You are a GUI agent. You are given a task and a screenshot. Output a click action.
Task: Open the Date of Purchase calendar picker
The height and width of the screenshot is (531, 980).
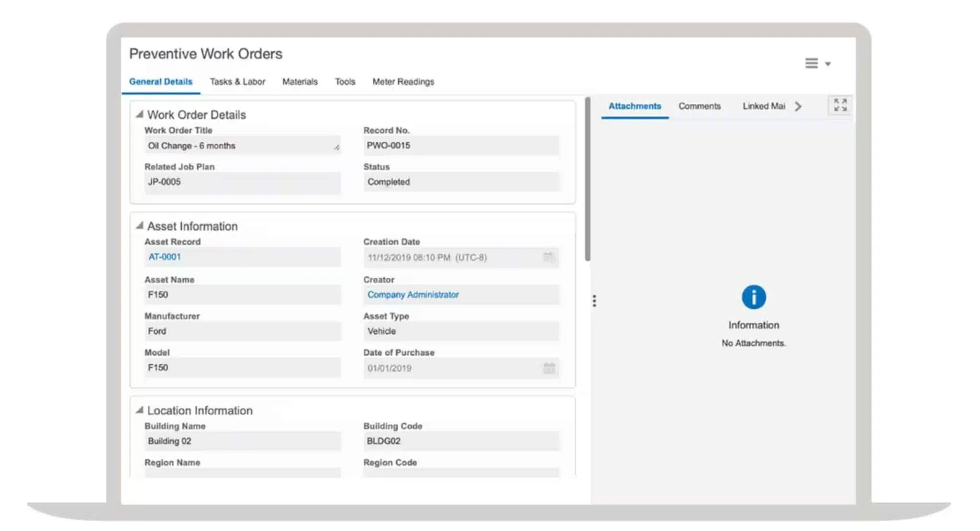click(549, 368)
